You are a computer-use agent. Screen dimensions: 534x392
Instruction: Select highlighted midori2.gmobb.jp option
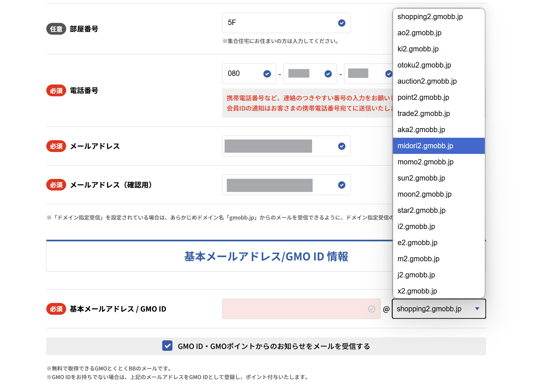pyautogui.click(x=439, y=146)
